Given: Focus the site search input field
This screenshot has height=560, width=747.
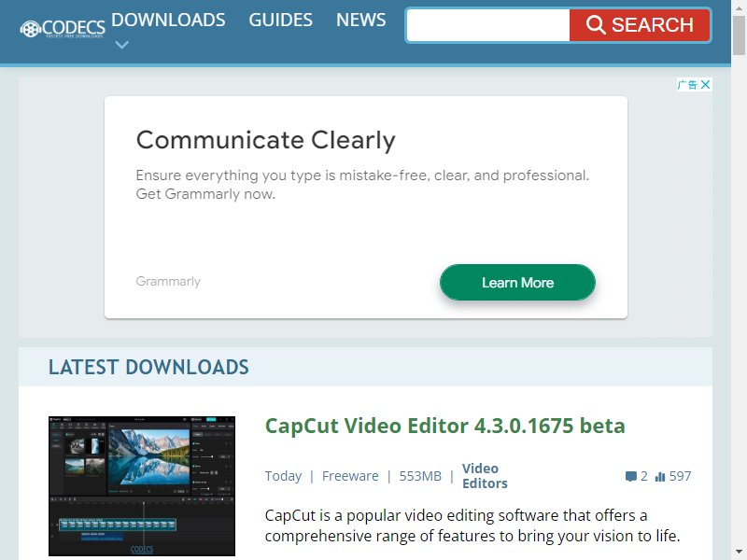Looking at the screenshot, I should (x=488, y=25).
